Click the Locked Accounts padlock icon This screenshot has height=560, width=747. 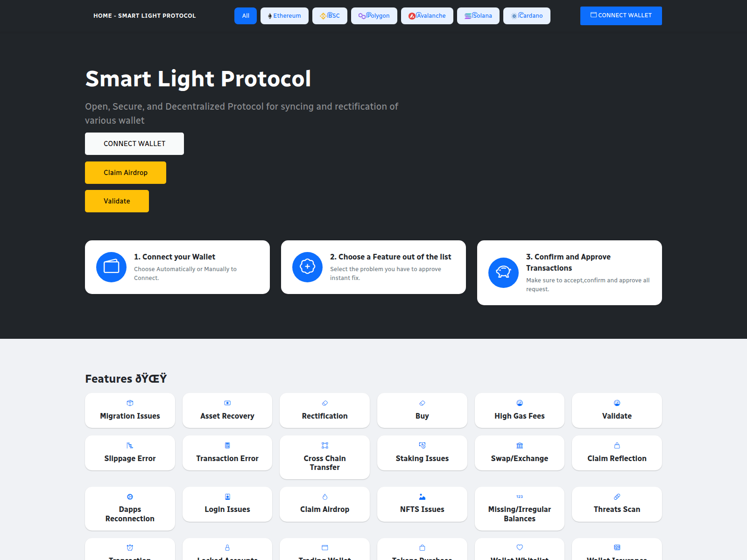click(227, 547)
